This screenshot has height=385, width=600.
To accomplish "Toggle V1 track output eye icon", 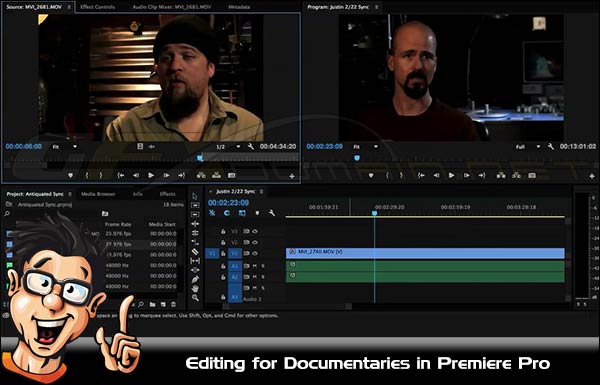I will coord(255,253).
